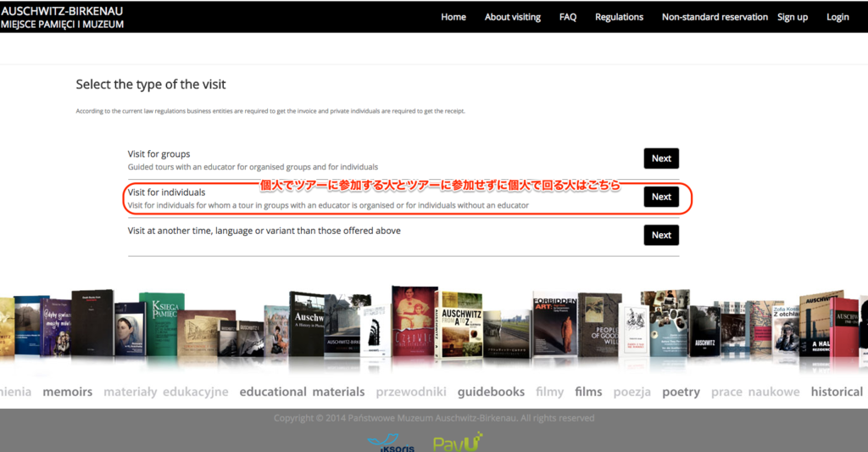Click the Forbidden Art book cover
The height and width of the screenshot is (452, 868).
(555, 325)
